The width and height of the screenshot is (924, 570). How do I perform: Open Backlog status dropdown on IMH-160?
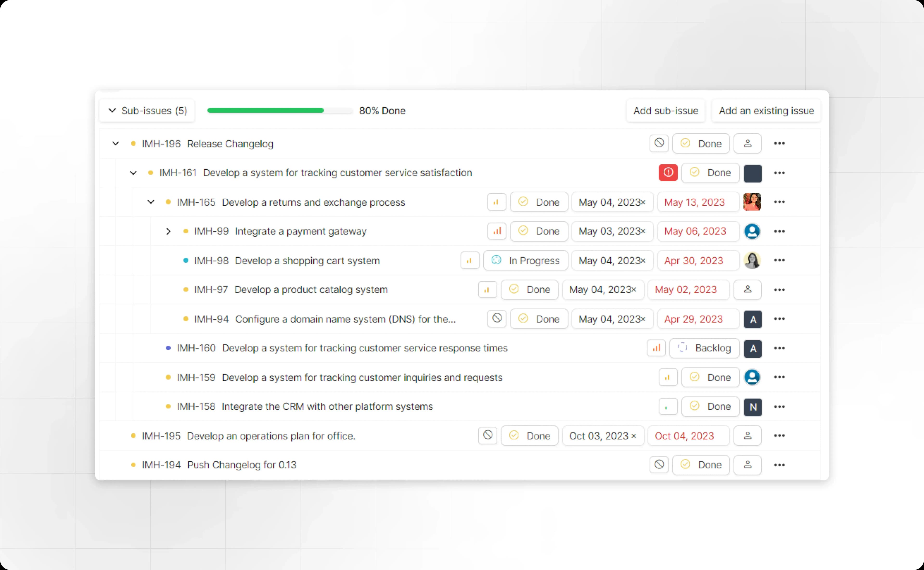(x=704, y=348)
